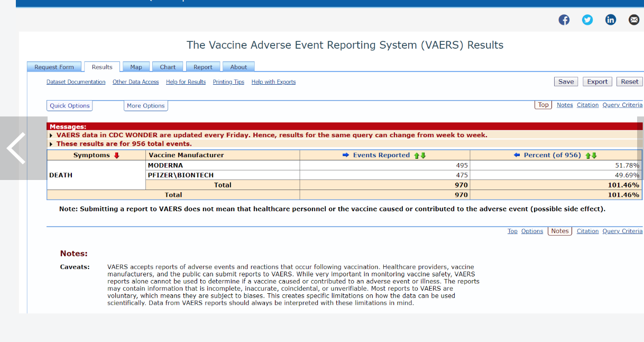Expand More Options
This screenshot has width=644, height=342.
[146, 106]
